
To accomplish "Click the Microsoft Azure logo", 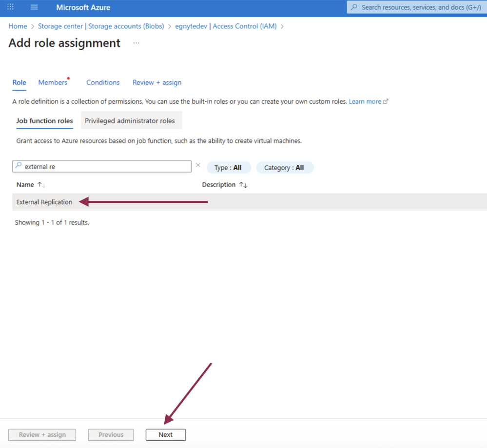I will click(83, 7).
